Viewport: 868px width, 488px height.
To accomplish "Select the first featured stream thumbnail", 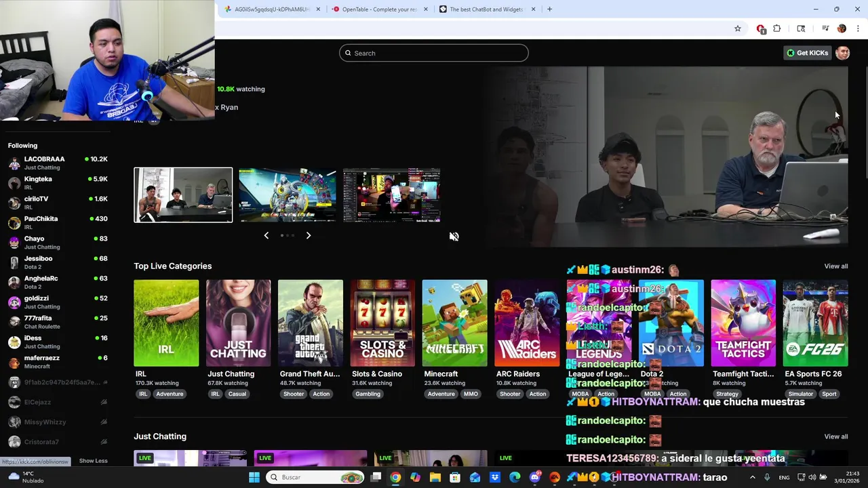I will [183, 195].
